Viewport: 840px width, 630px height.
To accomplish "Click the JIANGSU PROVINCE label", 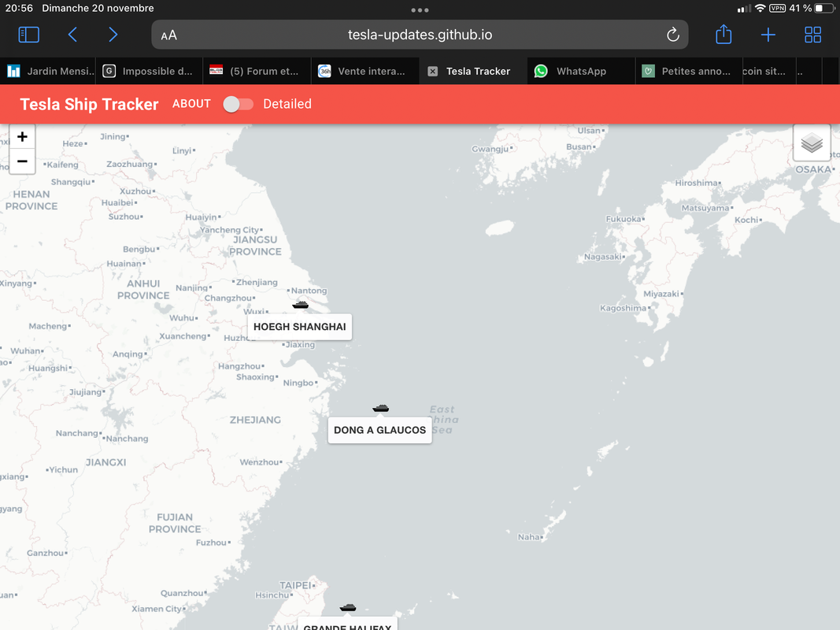I will (255, 246).
